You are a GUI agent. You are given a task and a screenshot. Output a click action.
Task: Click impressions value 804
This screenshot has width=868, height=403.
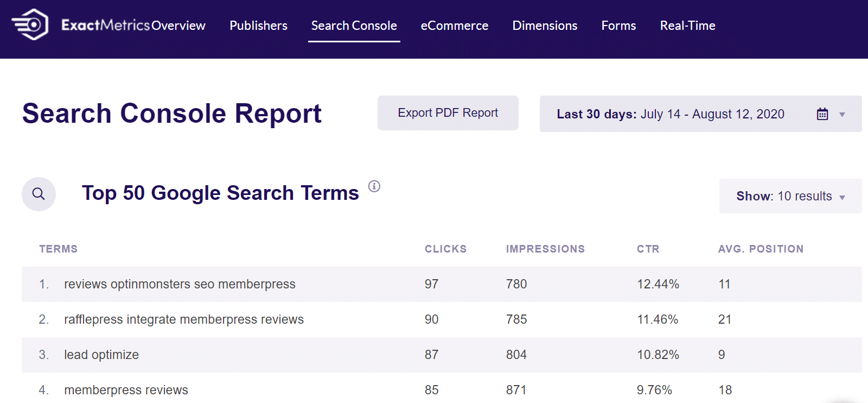tap(516, 355)
